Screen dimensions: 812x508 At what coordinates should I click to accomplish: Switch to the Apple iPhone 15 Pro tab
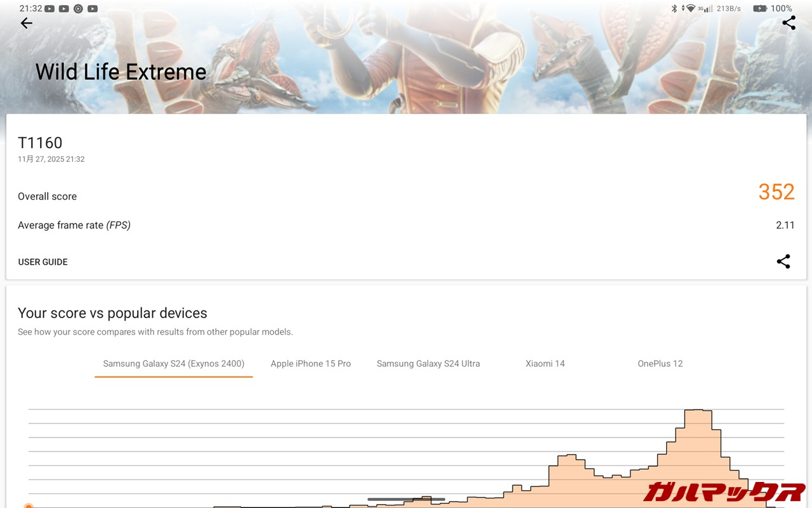coord(311,364)
